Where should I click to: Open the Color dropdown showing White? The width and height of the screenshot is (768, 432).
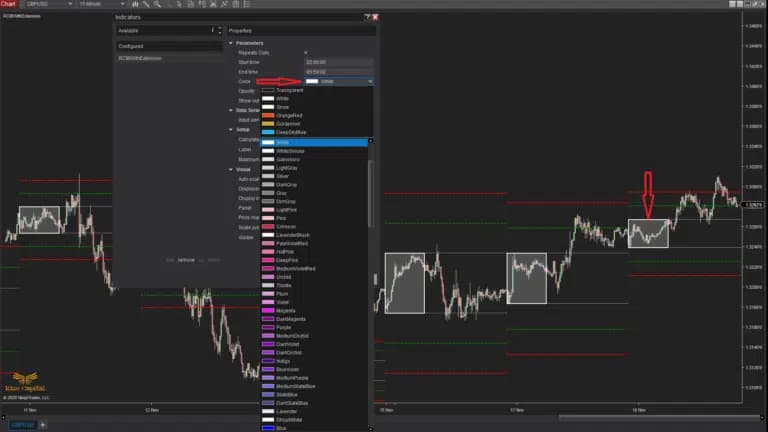[339, 81]
